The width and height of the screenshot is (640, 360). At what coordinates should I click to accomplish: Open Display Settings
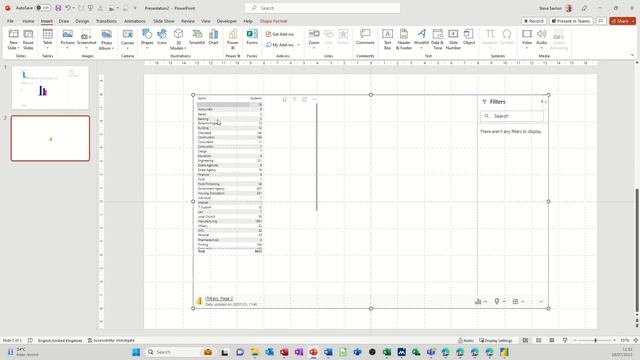496,340
